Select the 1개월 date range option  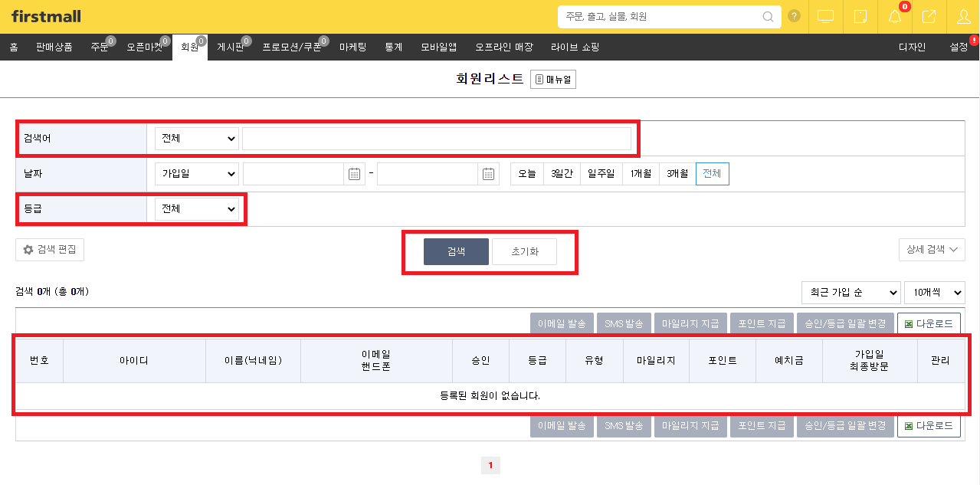coord(641,174)
